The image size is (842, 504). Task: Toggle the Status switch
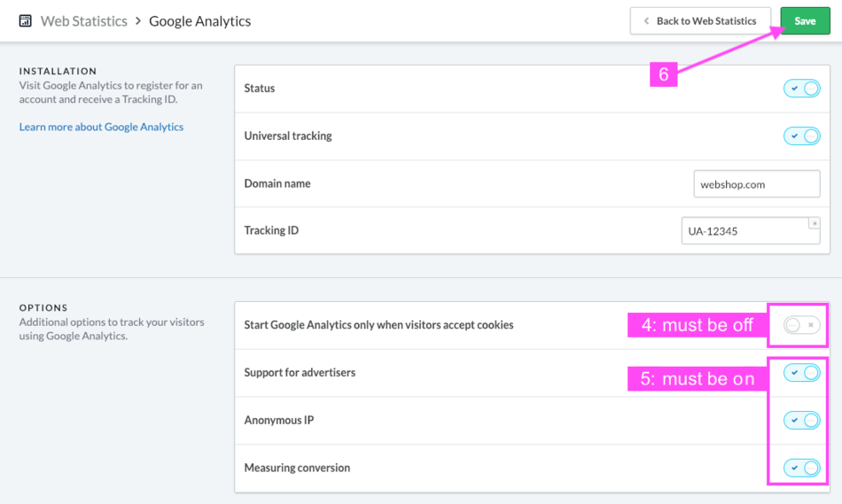click(x=802, y=89)
